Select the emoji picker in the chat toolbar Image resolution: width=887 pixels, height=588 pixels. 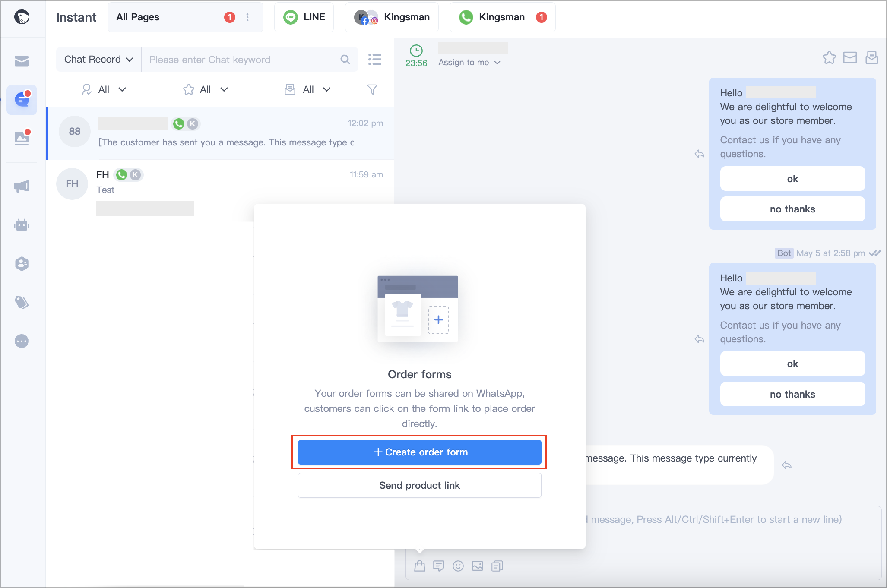pyautogui.click(x=458, y=566)
